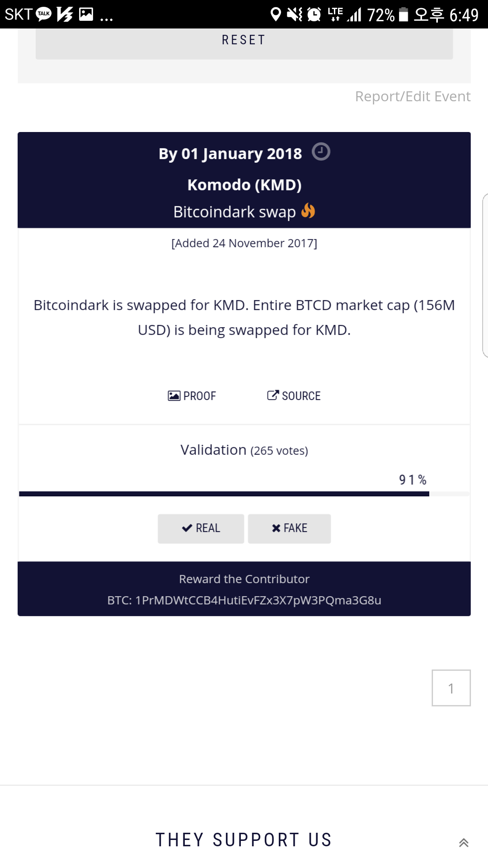Tap the KakaoTalk notification icon

pos(43,14)
